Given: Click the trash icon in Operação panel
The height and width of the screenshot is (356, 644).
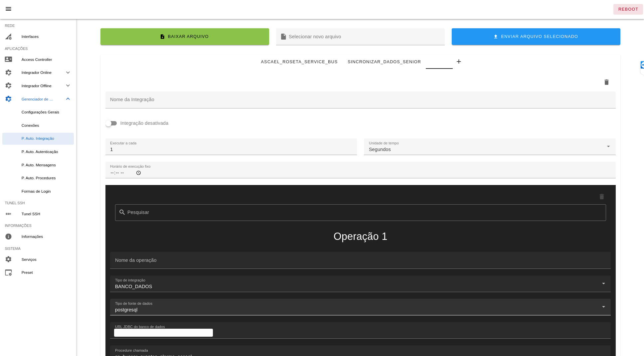Looking at the screenshot, I should (x=601, y=197).
